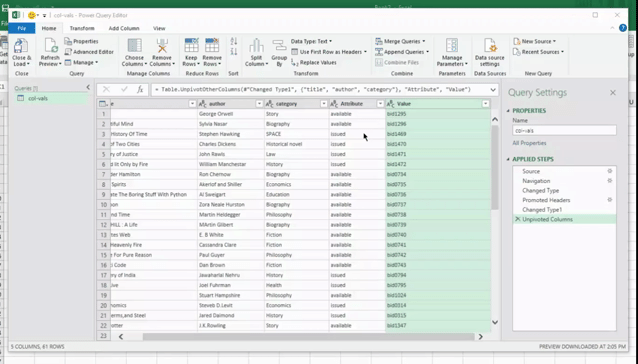Click the help question mark icon

(x=623, y=28)
